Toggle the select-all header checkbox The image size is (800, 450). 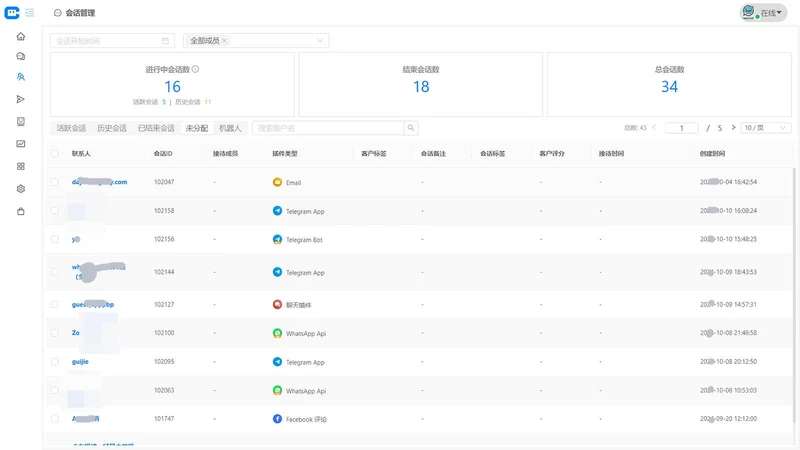(x=55, y=153)
